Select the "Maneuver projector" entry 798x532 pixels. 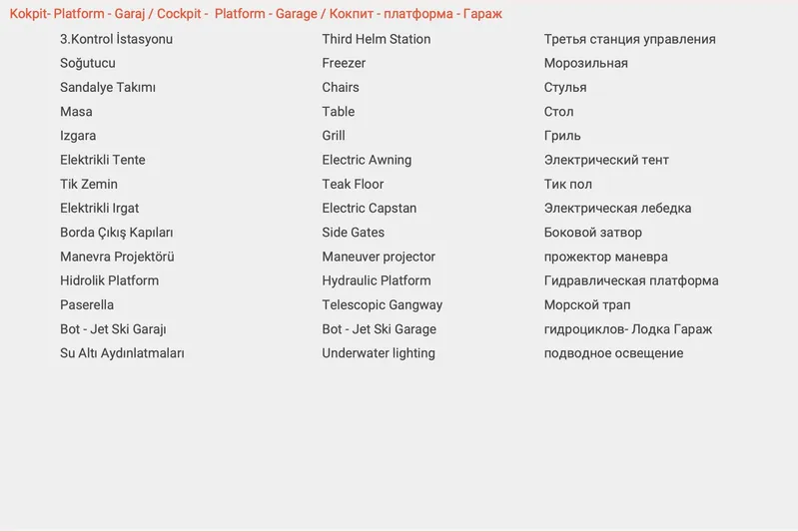click(x=379, y=257)
